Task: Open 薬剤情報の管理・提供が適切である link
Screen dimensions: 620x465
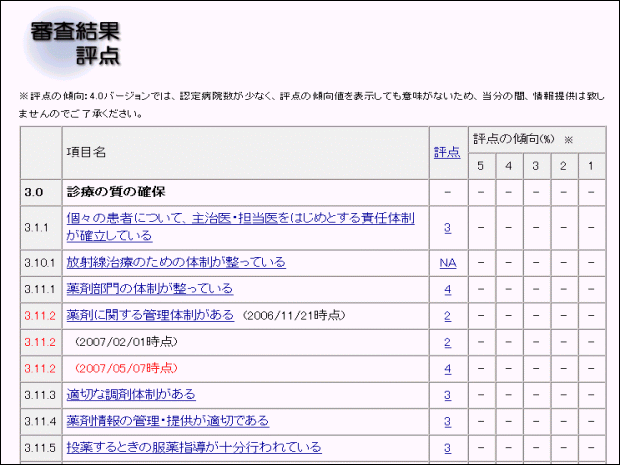Action: pos(167,421)
